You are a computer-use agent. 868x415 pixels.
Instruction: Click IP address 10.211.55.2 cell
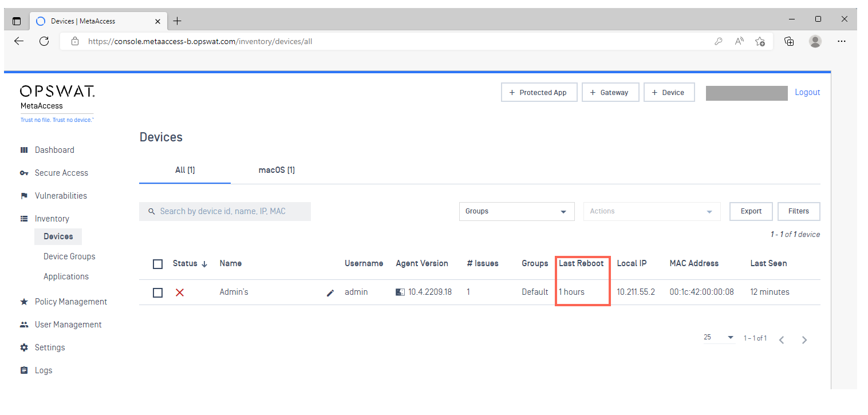pyautogui.click(x=636, y=292)
